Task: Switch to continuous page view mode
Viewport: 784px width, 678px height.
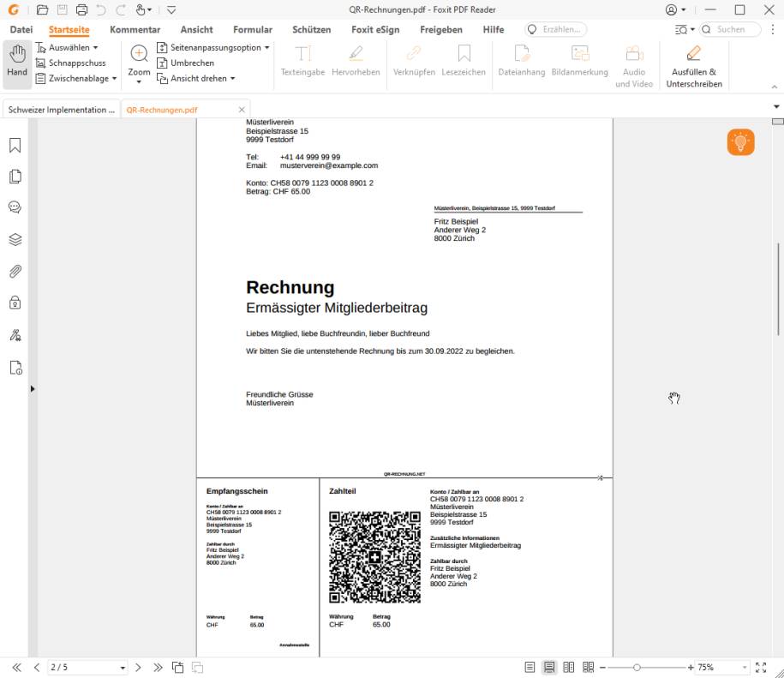Action: [x=549, y=666]
